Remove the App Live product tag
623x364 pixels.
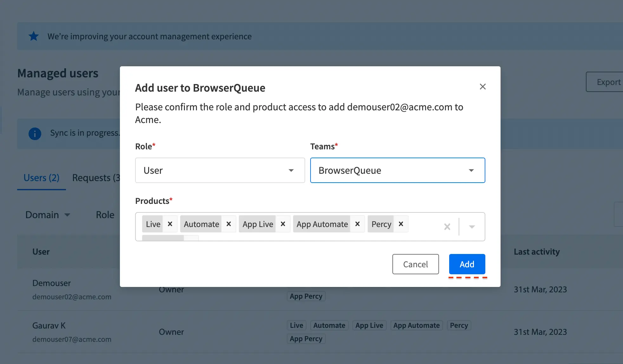click(283, 224)
